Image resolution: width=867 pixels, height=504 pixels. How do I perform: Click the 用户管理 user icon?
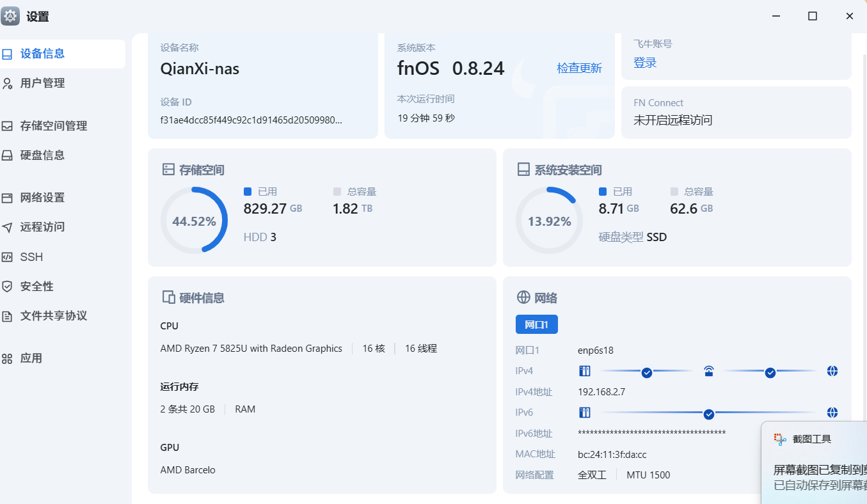7,83
